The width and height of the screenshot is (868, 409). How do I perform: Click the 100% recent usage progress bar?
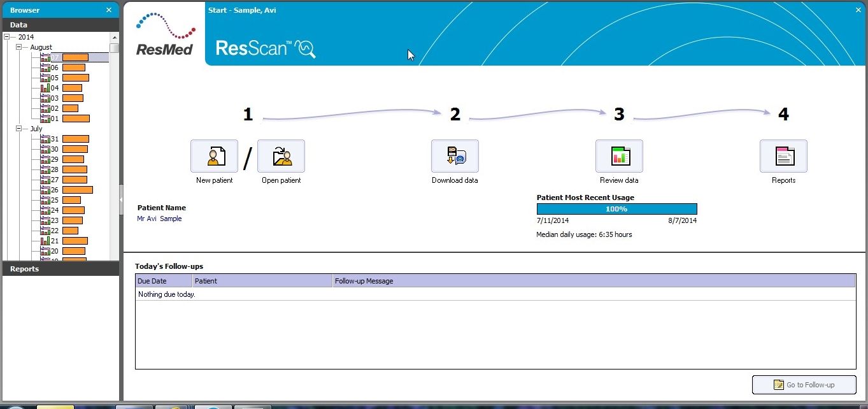(616, 209)
